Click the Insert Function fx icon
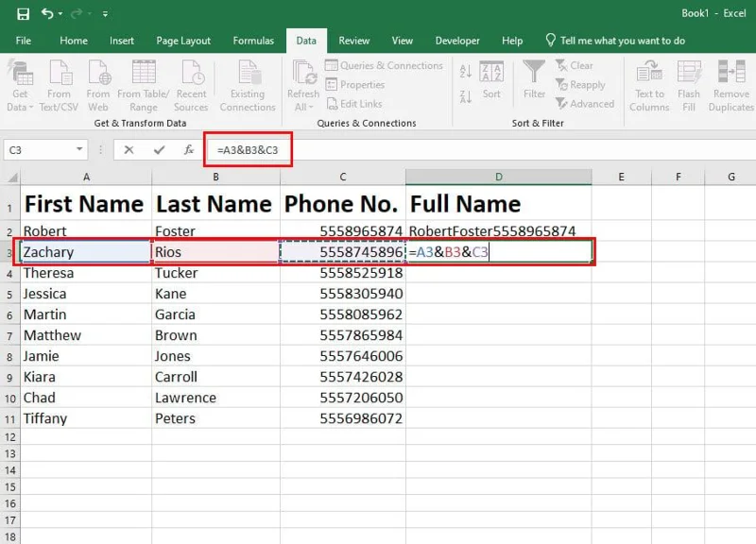 189,150
